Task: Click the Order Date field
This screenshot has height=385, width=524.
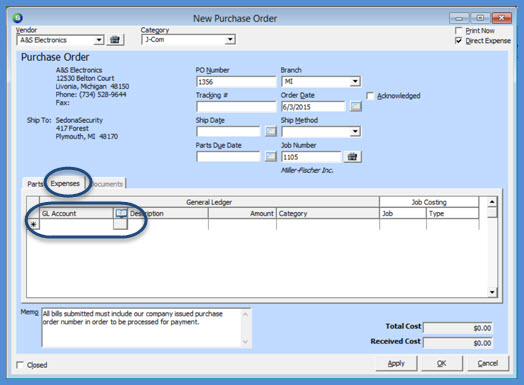Action: (x=313, y=107)
